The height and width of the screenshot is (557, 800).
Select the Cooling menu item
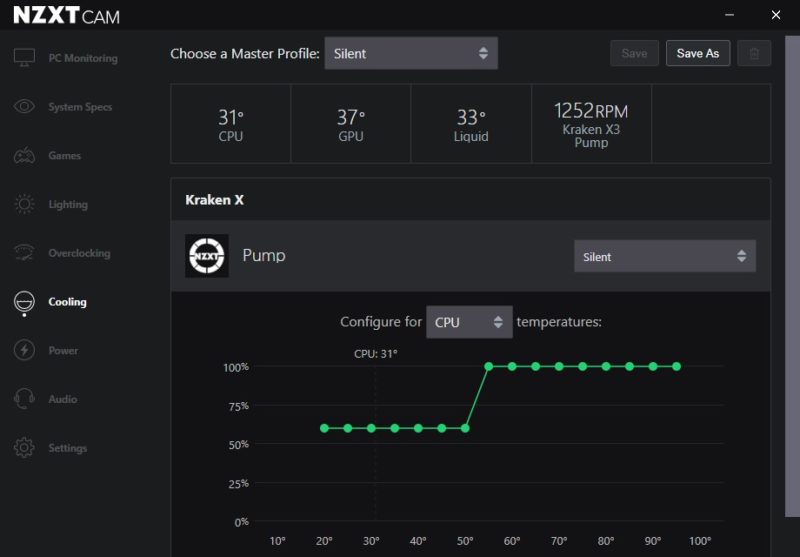click(x=67, y=302)
